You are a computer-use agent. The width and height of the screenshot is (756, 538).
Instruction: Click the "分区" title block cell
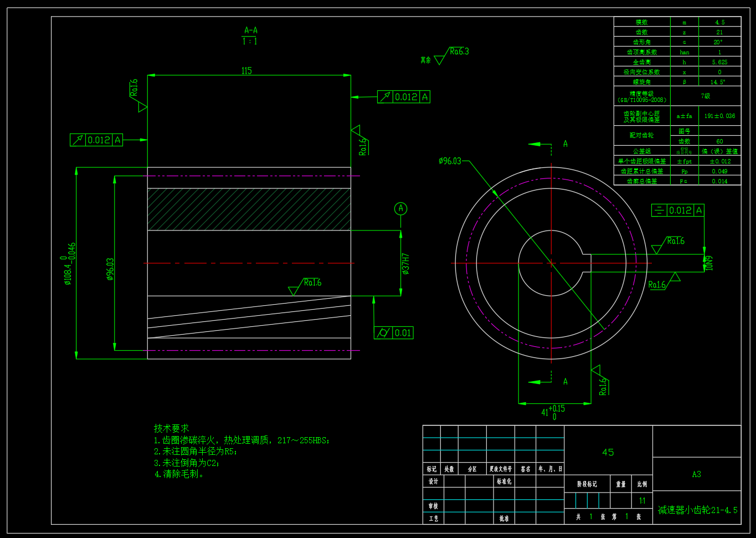pos(472,469)
